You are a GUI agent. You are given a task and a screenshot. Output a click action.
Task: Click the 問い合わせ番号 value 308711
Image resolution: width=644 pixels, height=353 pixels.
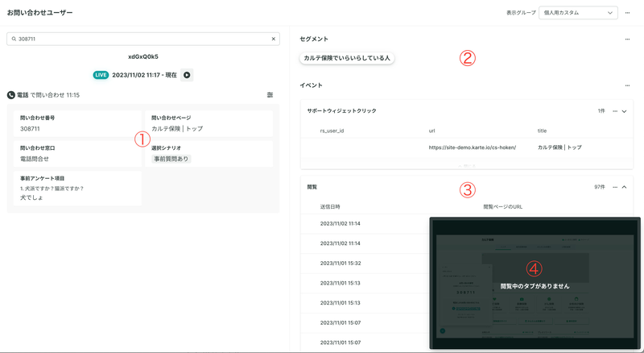[30, 129]
